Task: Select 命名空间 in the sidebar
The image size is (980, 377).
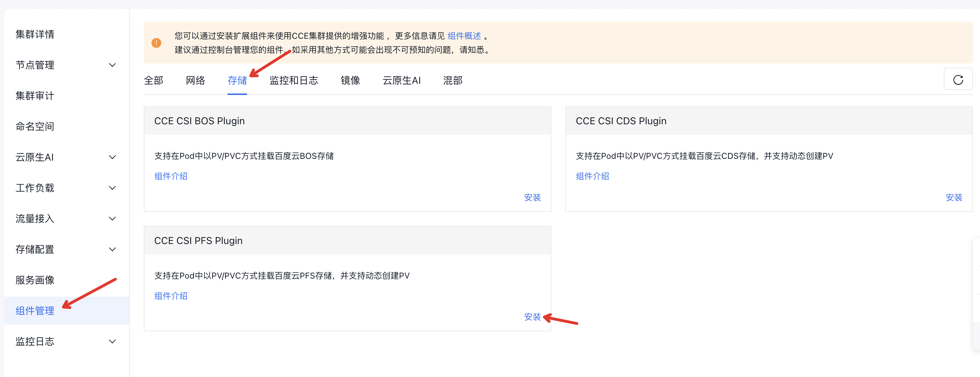Action: [35, 126]
